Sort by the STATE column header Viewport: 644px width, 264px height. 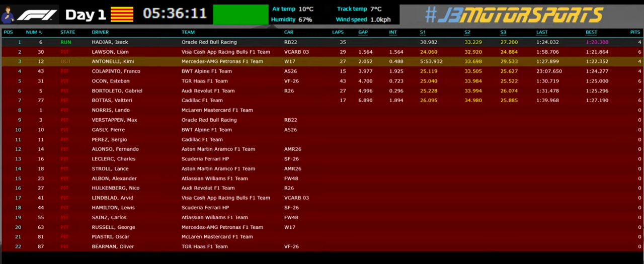(x=67, y=32)
